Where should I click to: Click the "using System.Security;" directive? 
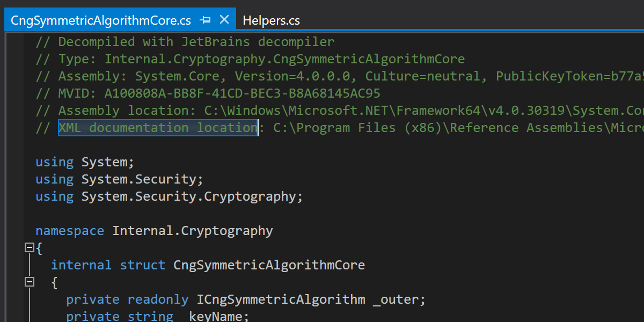click(119, 179)
